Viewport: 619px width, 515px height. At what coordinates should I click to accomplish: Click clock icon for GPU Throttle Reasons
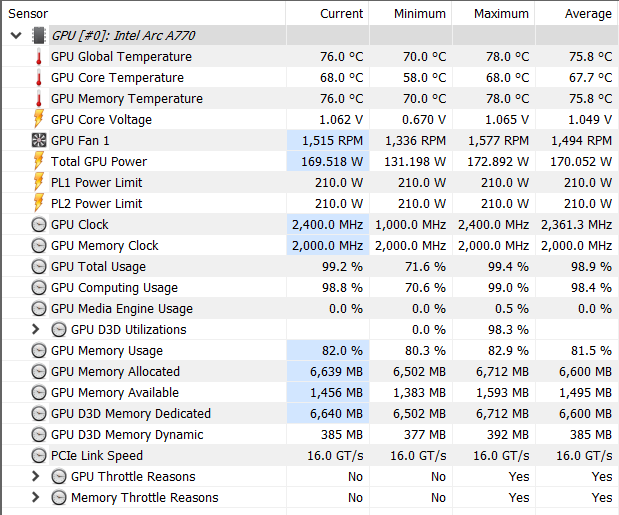pos(59,476)
